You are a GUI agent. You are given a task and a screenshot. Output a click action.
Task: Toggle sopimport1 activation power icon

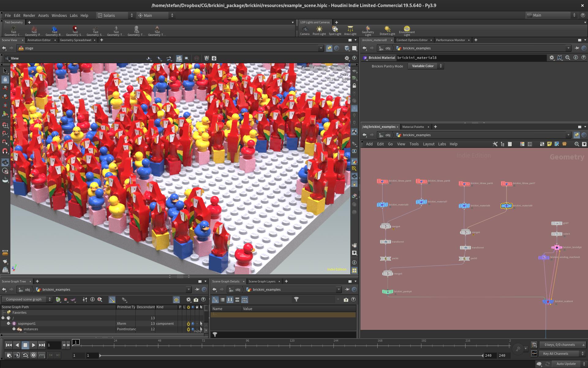pyautogui.click(x=188, y=324)
